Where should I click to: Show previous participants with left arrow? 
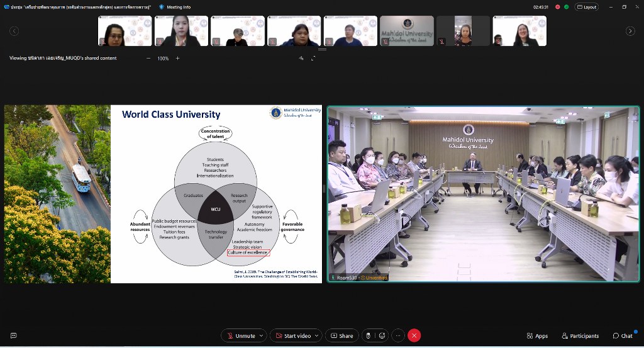[14, 31]
